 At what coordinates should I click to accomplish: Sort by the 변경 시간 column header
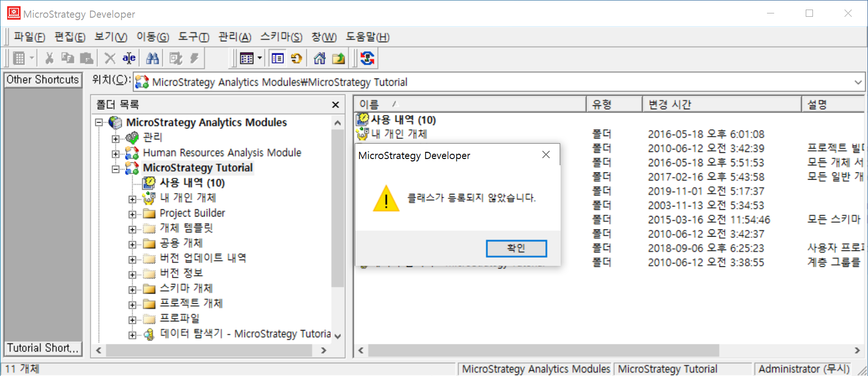[722, 104]
